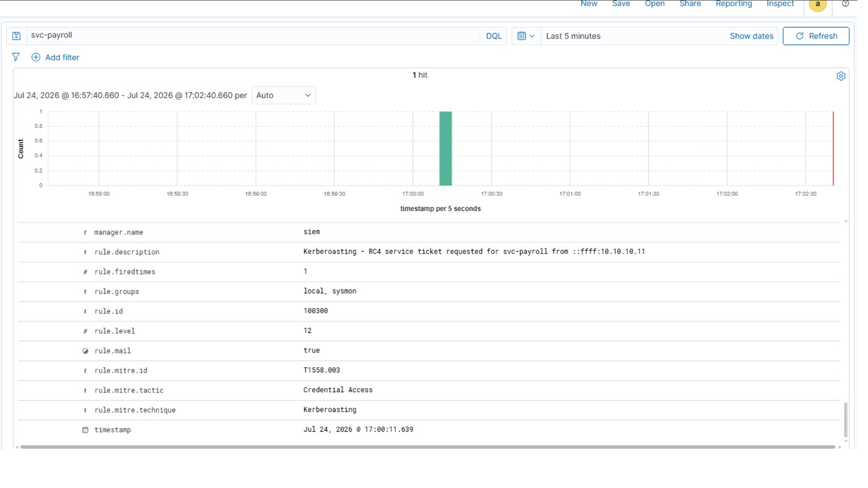Click the rule.id text type icon

(85, 311)
